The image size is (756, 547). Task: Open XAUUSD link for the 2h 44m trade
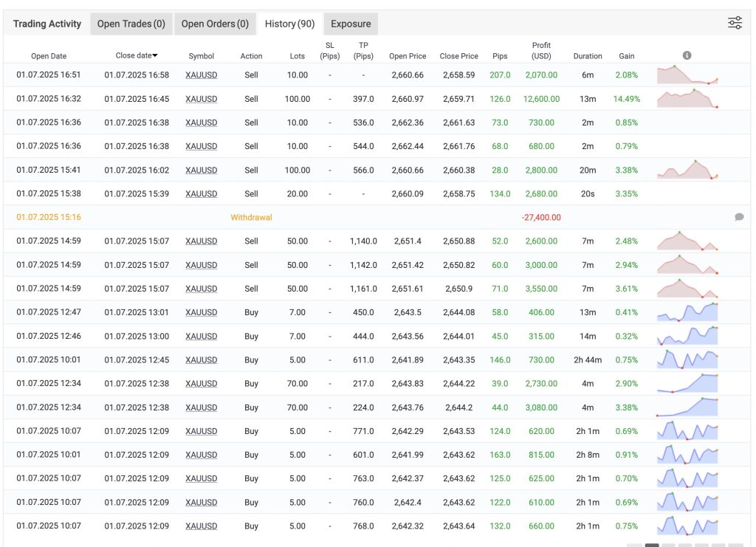pos(201,360)
